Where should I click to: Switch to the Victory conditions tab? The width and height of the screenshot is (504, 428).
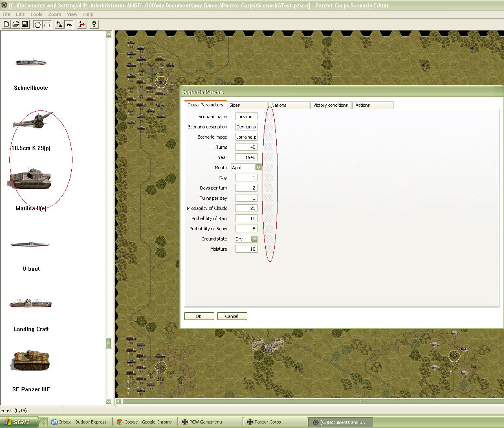point(331,105)
